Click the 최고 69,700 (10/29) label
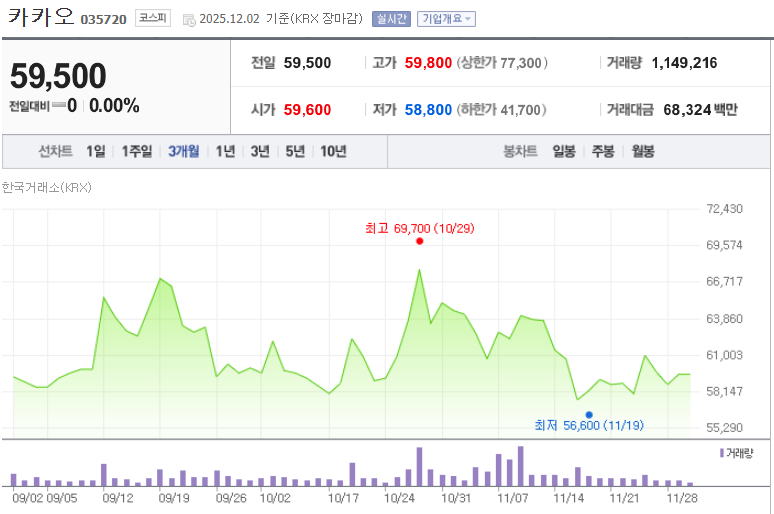Viewport: 774px width, 514px height. coord(420,229)
